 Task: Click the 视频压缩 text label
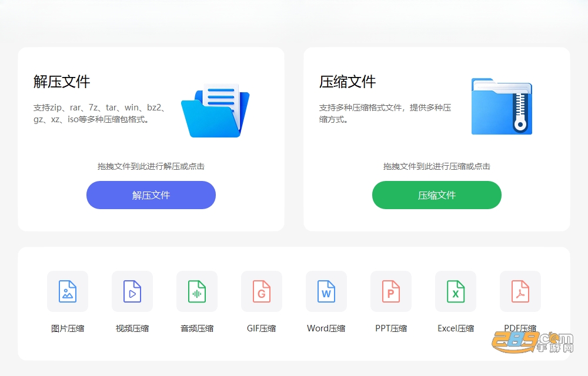click(132, 328)
